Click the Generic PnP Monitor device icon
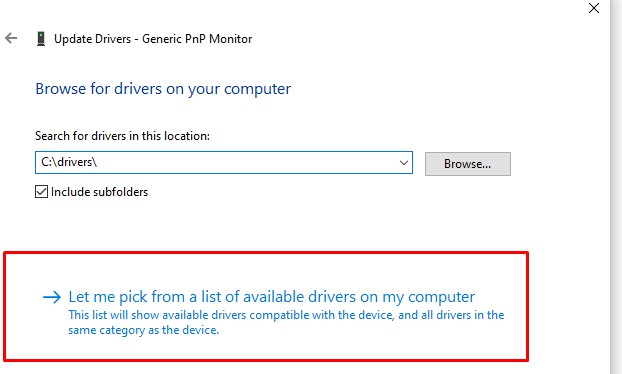Screen dimensions: 622x374 [x=40, y=39]
